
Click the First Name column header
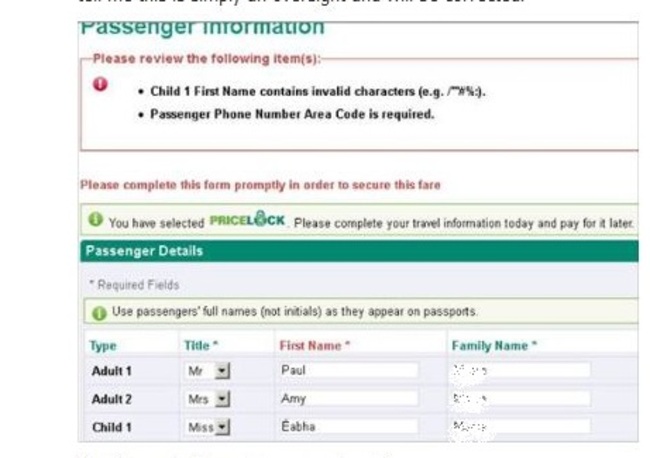point(312,346)
